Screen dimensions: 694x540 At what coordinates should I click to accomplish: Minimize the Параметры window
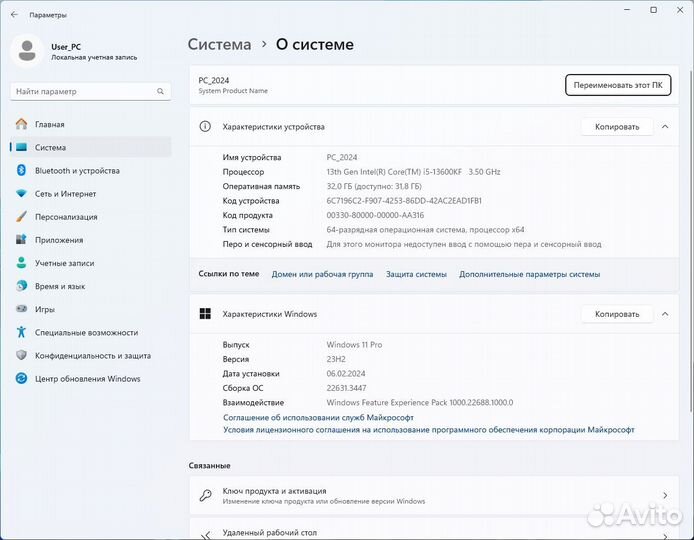click(x=627, y=10)
